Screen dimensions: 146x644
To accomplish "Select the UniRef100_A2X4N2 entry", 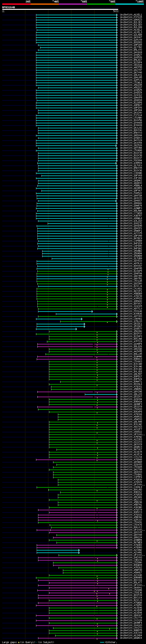I will click(131, 550).
